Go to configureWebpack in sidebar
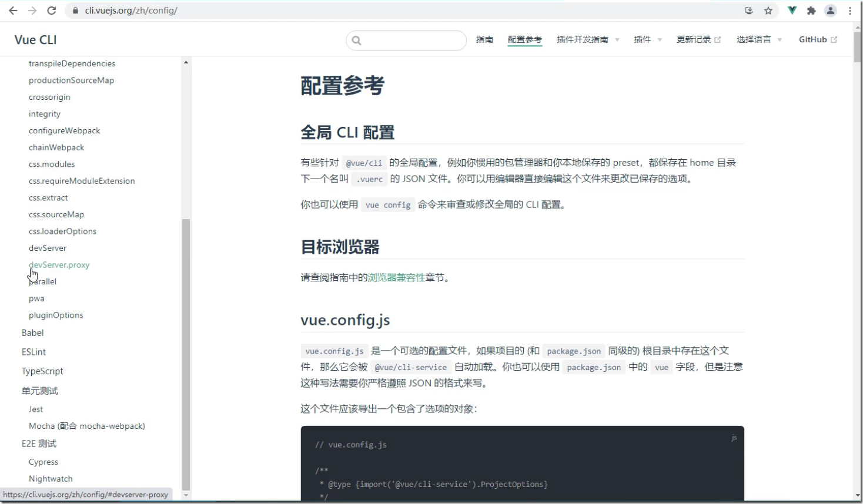Viewport: 863px width, 504px height. [x=65, y=130]
